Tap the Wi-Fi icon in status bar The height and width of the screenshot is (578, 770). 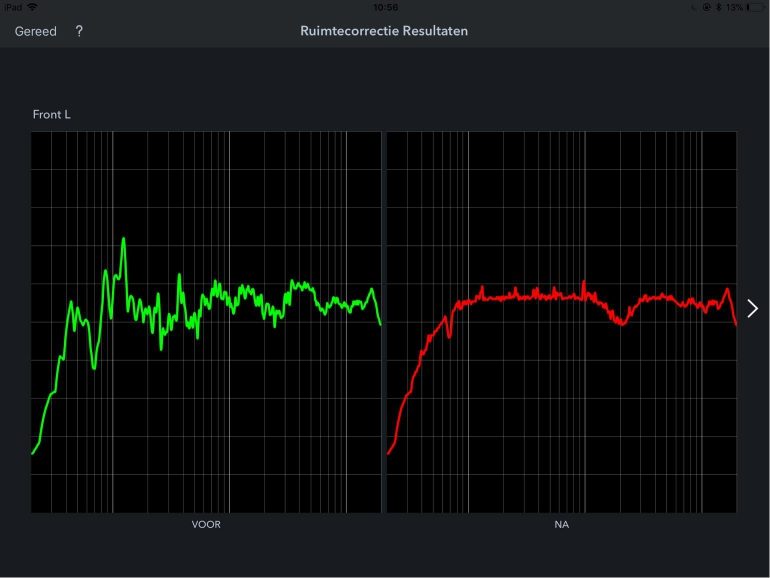[x=33, y=7]
